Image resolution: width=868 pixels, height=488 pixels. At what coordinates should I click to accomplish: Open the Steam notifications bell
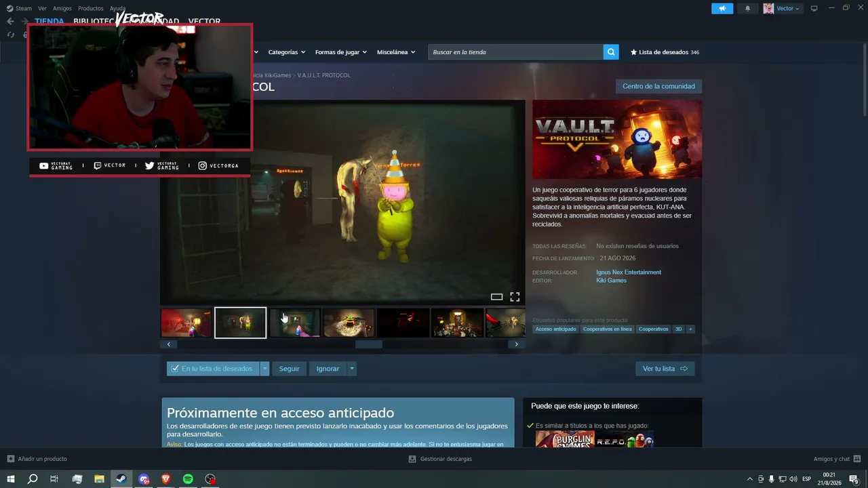[x=748, y=8]
